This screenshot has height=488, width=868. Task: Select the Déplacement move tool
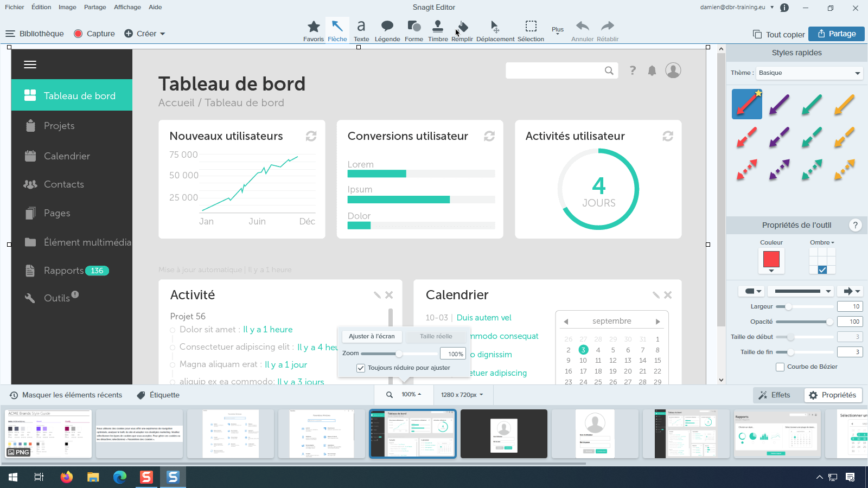[495, 31]
